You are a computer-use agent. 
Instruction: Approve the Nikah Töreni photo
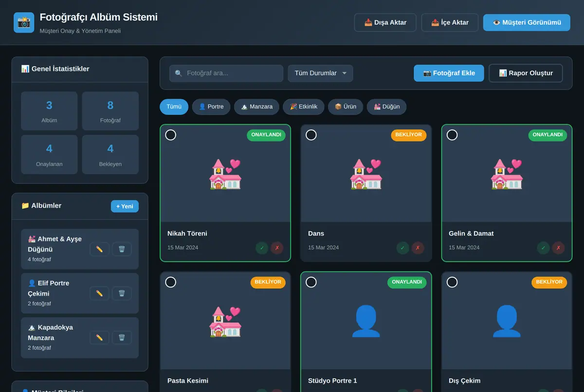[262, 248]
